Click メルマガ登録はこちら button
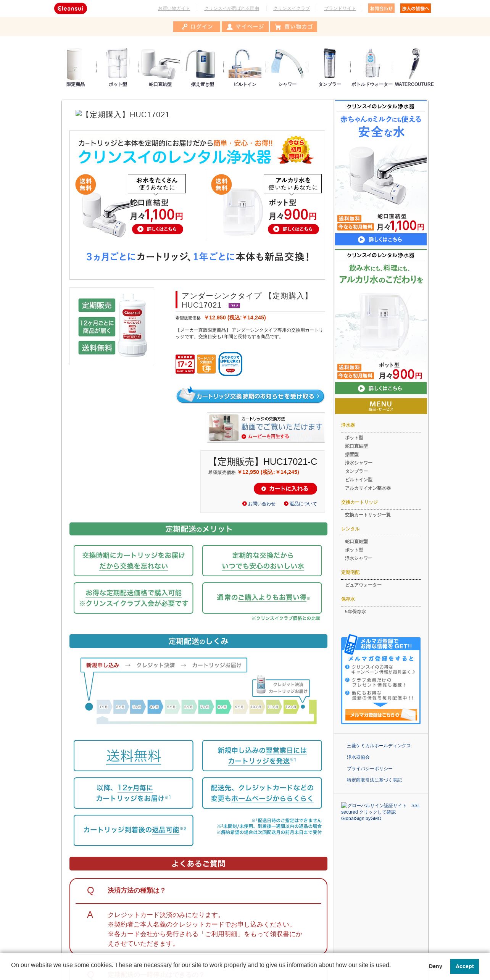490x980 pixels. [x=381, y=715]
